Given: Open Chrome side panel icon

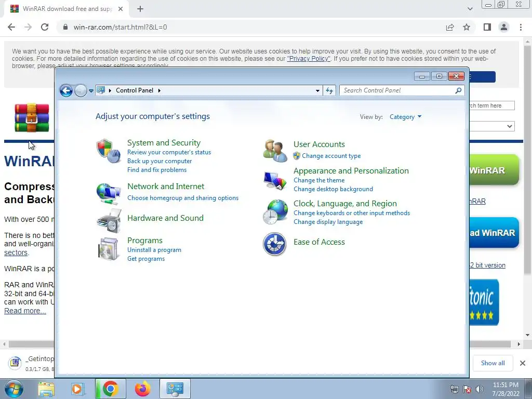Looking at the screenshot, I should point(487,27).
